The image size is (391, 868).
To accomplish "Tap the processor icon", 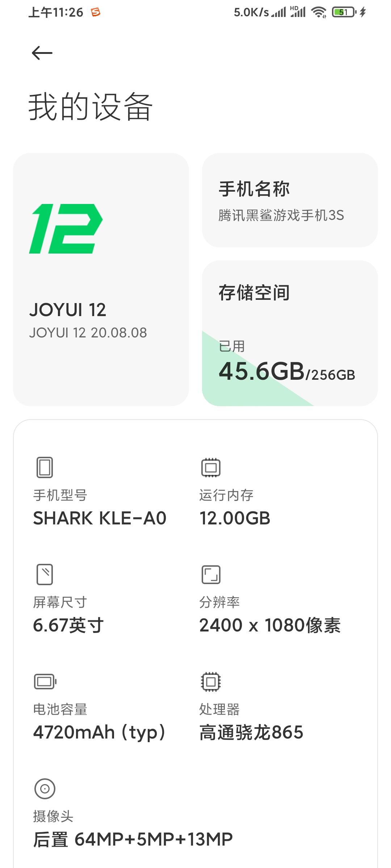I will pyautogui.click(x=211, y=682).
